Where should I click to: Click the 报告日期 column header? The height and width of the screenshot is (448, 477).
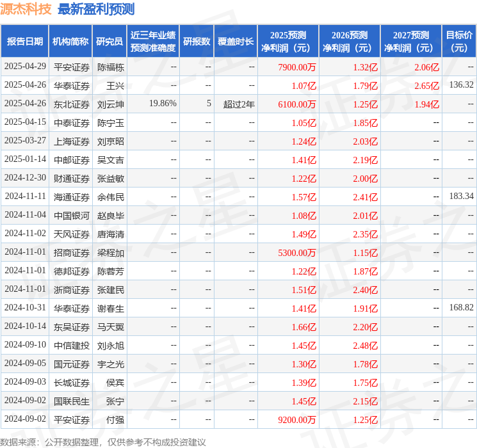pyautogui.click(x=24, y=42)
